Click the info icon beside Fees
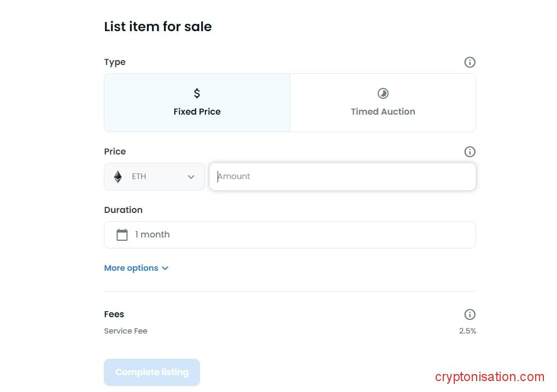 [470, 314]
